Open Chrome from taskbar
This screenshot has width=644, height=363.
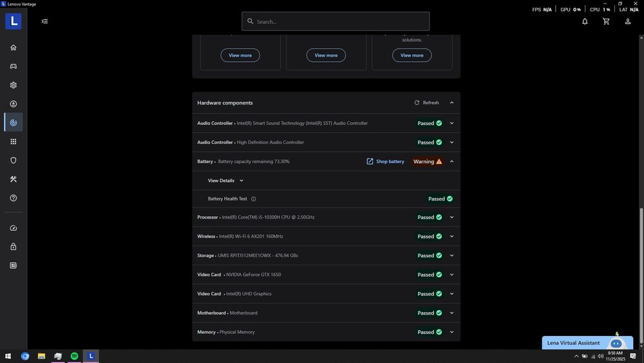(x=25, y=356)
